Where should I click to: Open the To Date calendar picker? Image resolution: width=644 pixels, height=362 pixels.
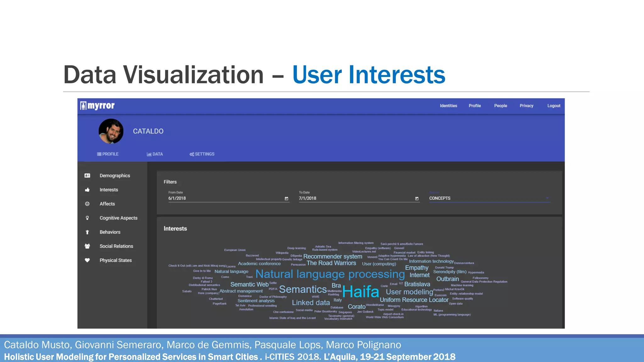(x=417, y=199)
